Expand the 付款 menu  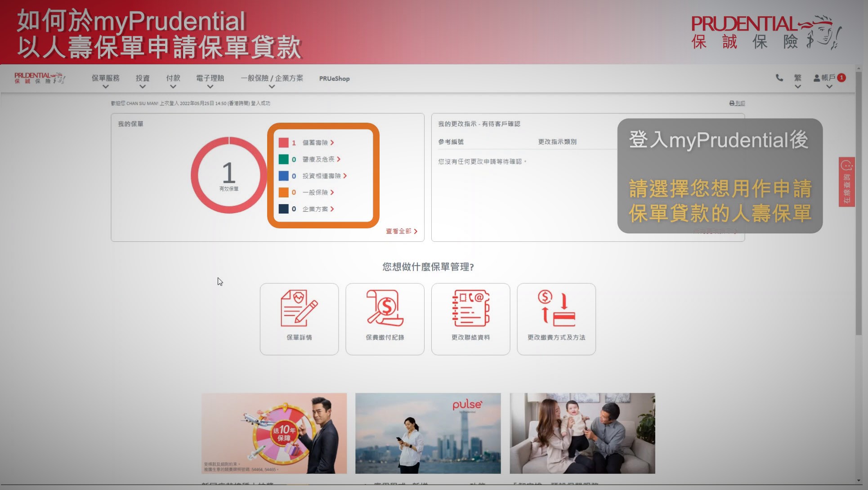[x=173, y=81]
